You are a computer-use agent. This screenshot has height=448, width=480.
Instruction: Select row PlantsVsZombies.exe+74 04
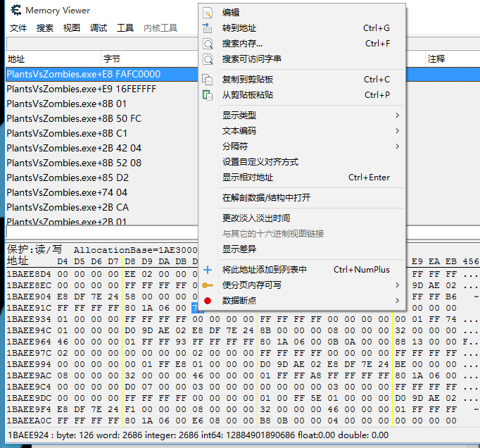(x=101, y=192)
